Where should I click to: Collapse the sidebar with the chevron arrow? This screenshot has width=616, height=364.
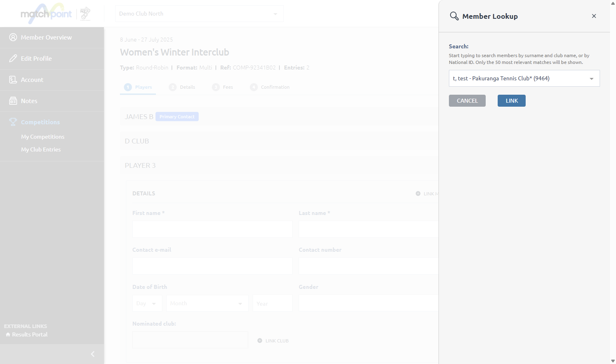93,354
